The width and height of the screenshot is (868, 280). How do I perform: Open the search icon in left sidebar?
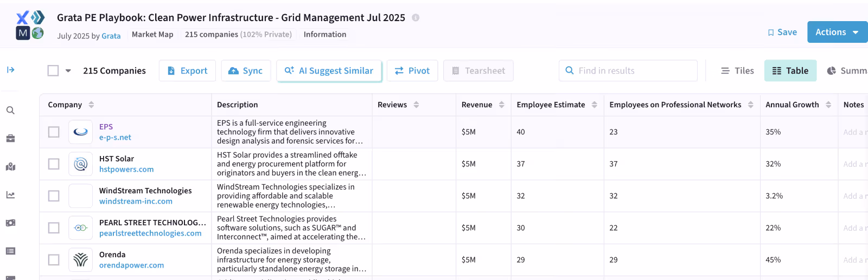(10, 110)
